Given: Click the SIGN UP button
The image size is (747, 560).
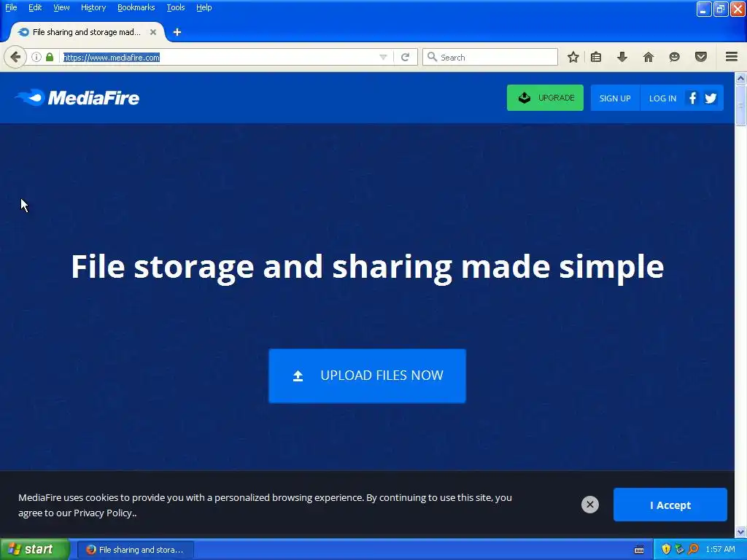Looking at the screenshot, I should [x=615, y=98].
